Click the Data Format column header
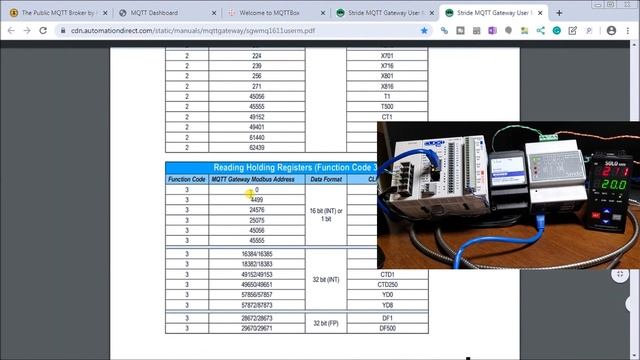The width and height of the screenshot is (640, 360). click(326, 179)
